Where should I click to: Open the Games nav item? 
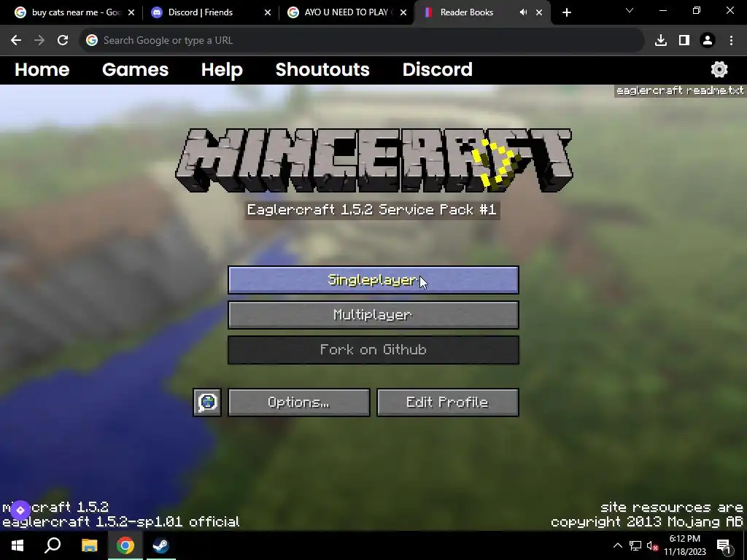[x=135, y=69]
